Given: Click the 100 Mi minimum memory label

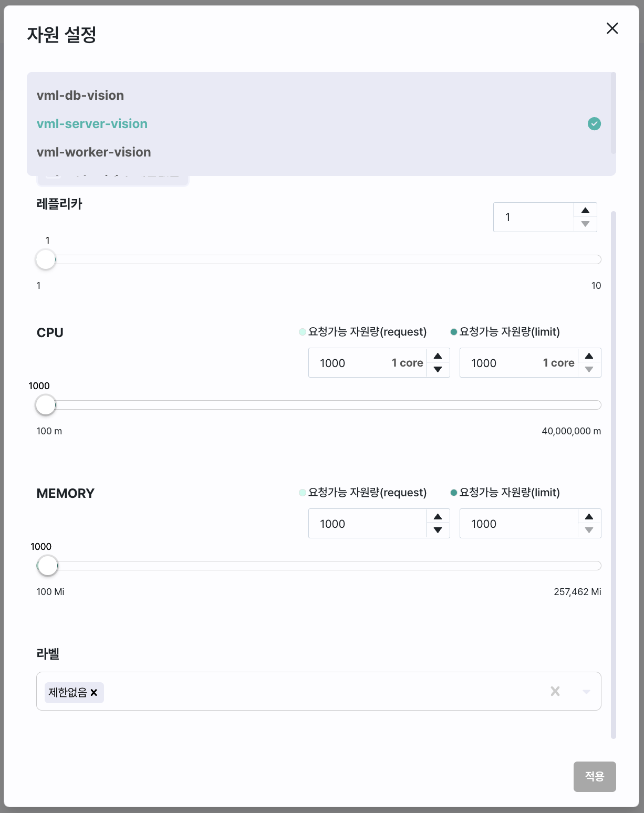Looking at the screenshot, I should point(50,592).
